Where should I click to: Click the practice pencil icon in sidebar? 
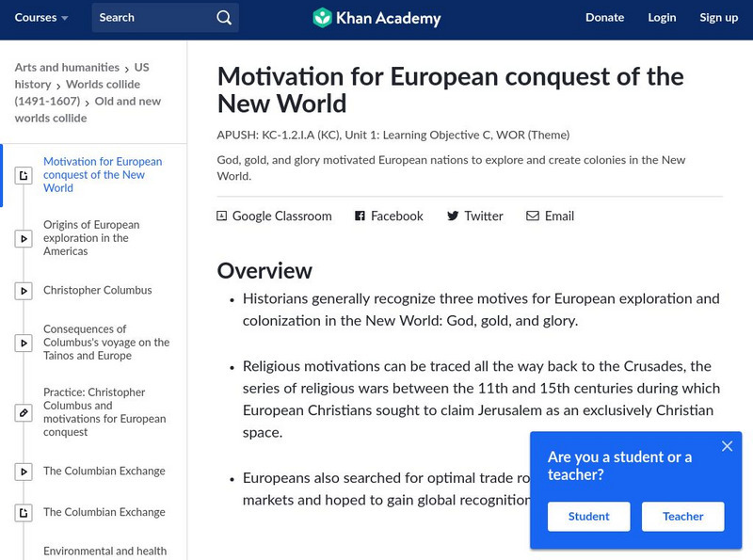click(x=24, y=412)
